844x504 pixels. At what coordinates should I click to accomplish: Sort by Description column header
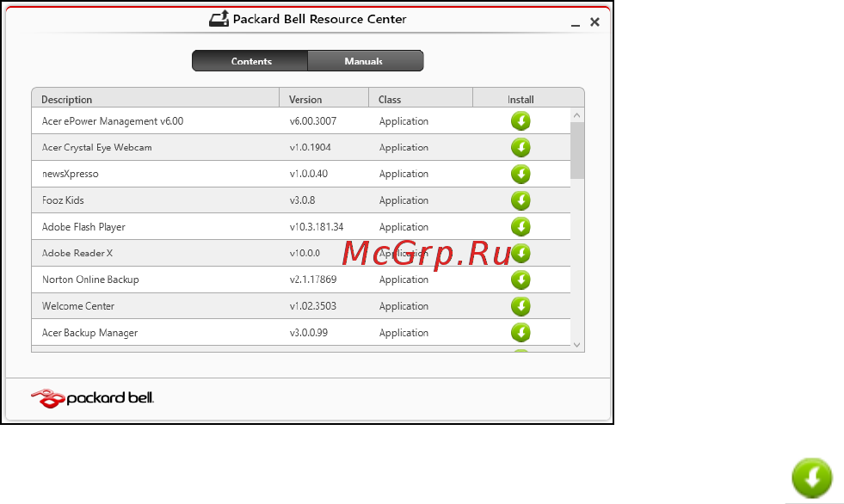click(156, 99)
